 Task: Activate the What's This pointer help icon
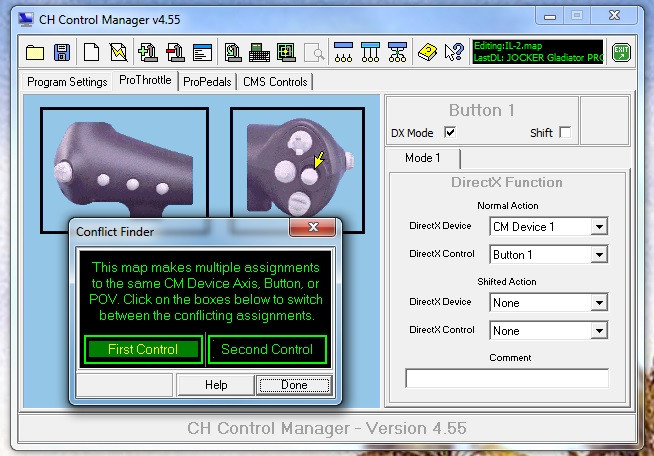click(454, 53)
